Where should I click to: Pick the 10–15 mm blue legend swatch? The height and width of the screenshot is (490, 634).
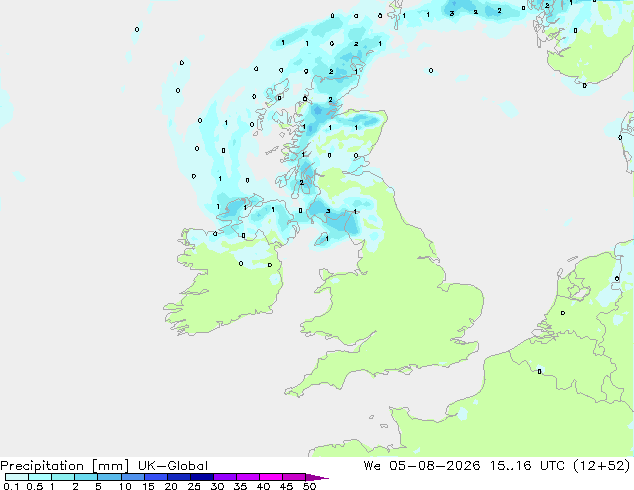click(133, 477)
